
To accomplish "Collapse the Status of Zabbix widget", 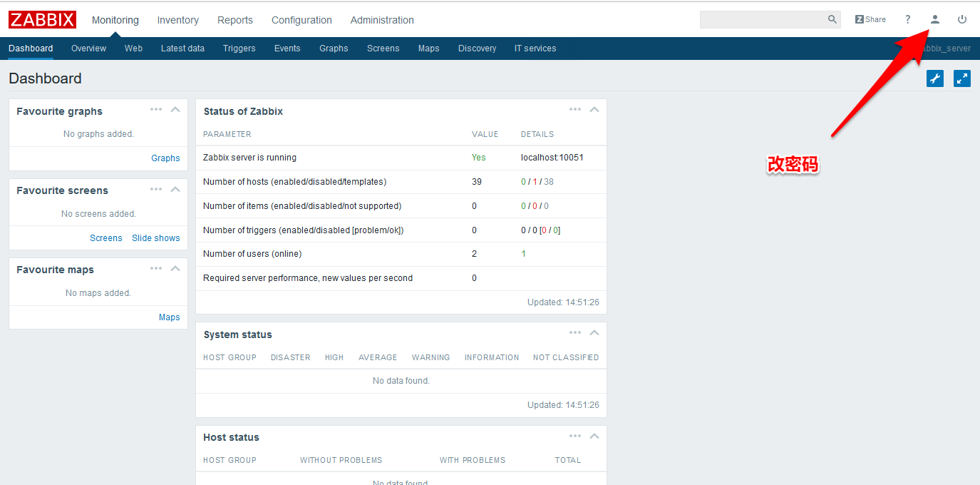I will pyautogui.click(x=594, y=110).
